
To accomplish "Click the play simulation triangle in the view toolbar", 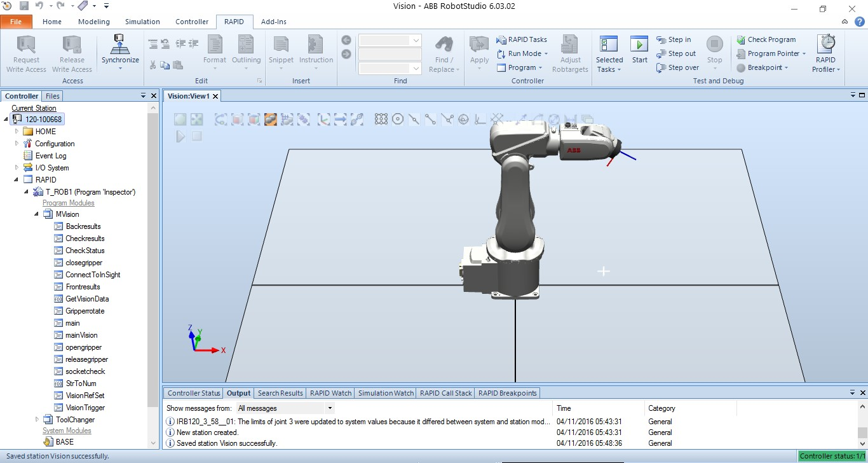I will [x=180, y=136].
